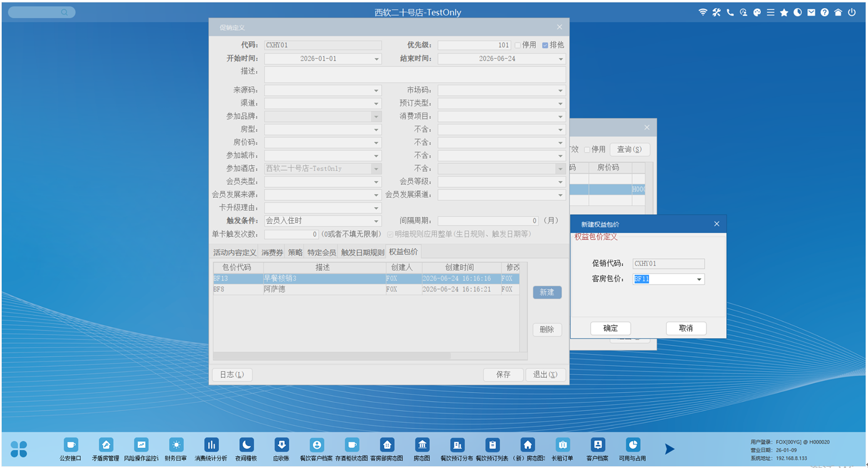Open 客房部房态图 dock icon
This screenshot has width=868, height=468.
[387, 445]
